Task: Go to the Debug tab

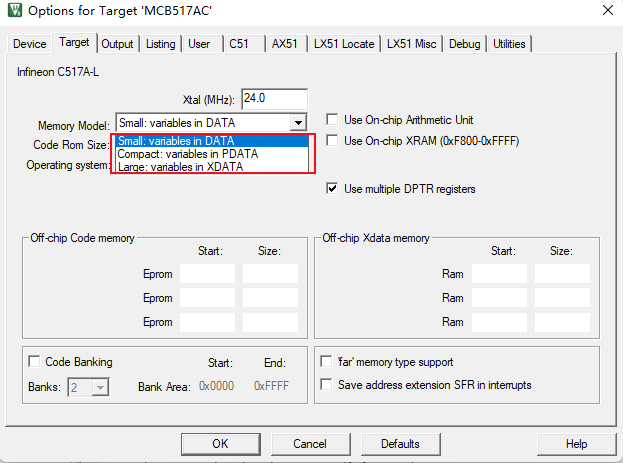Action: (464, 44)
